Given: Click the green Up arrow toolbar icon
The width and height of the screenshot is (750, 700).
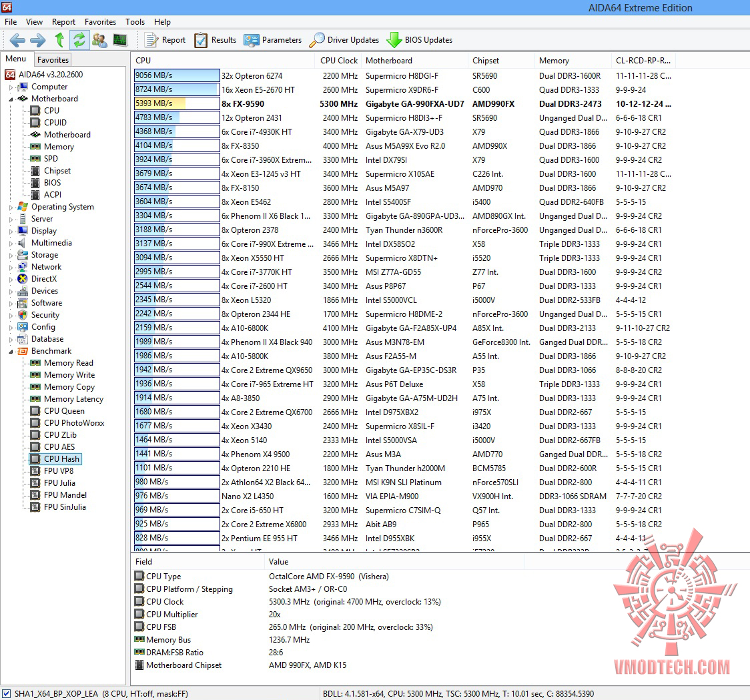Looking at the screenshot, I should coord(59,40).
